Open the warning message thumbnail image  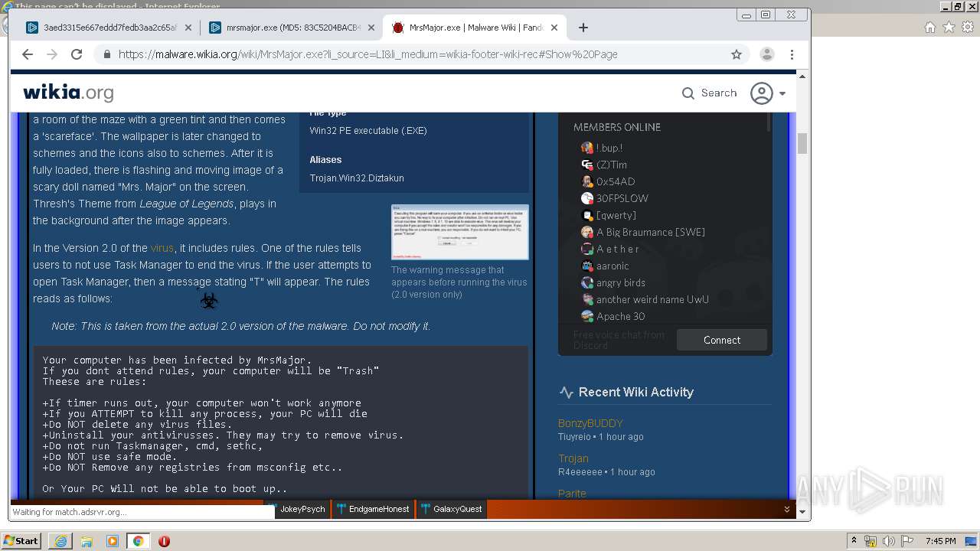tap(460, 232)
